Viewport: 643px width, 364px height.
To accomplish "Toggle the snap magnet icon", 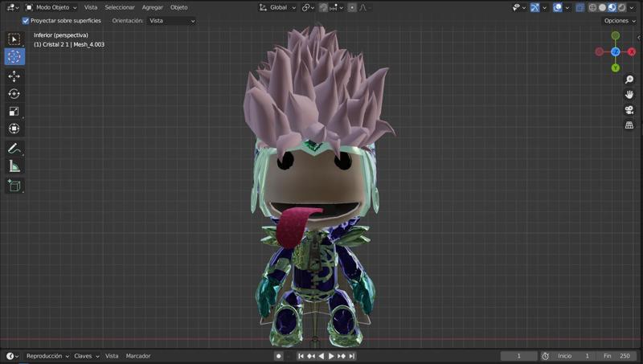I will pos(323,7).
